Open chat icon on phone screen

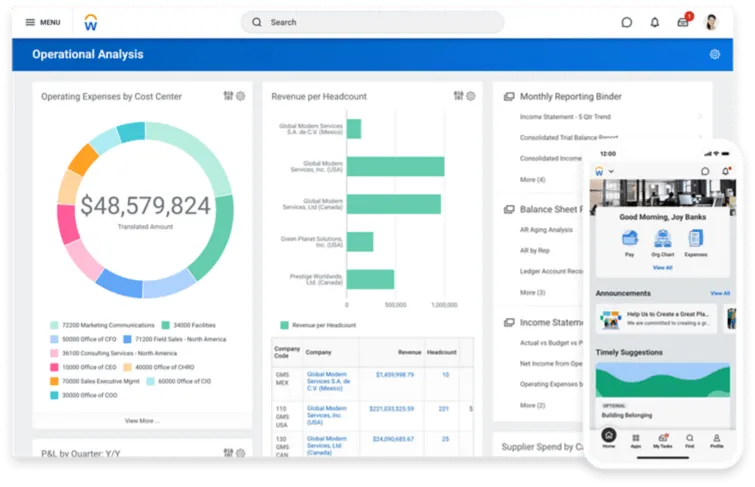tap(705, 171)
